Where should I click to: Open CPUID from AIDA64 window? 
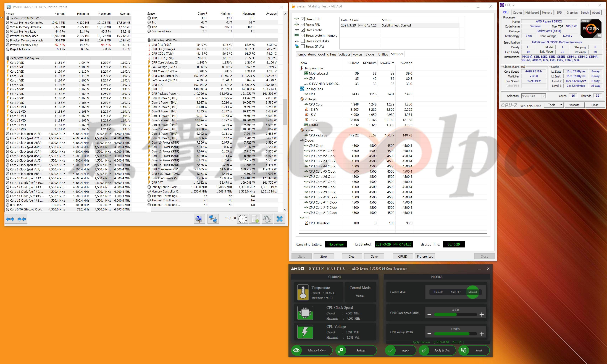[x=403, y=256]
